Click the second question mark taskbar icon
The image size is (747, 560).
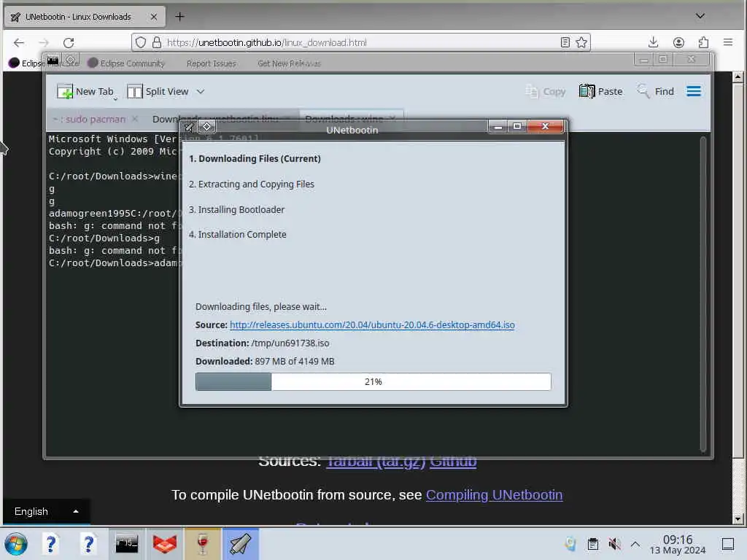point(88,544)
